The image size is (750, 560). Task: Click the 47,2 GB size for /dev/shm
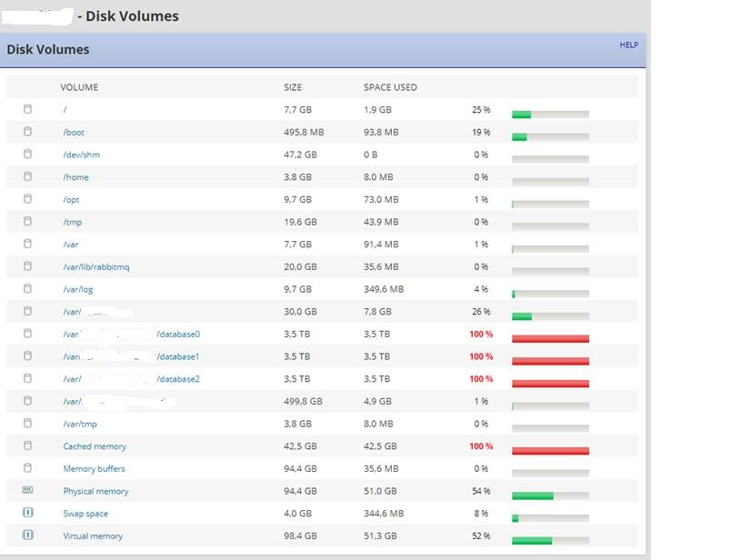point(300,155)
